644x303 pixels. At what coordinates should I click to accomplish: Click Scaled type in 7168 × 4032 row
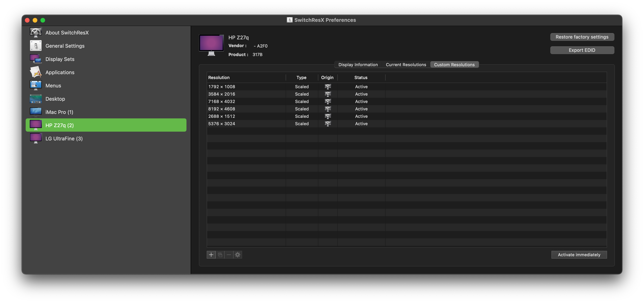[302, 101]
